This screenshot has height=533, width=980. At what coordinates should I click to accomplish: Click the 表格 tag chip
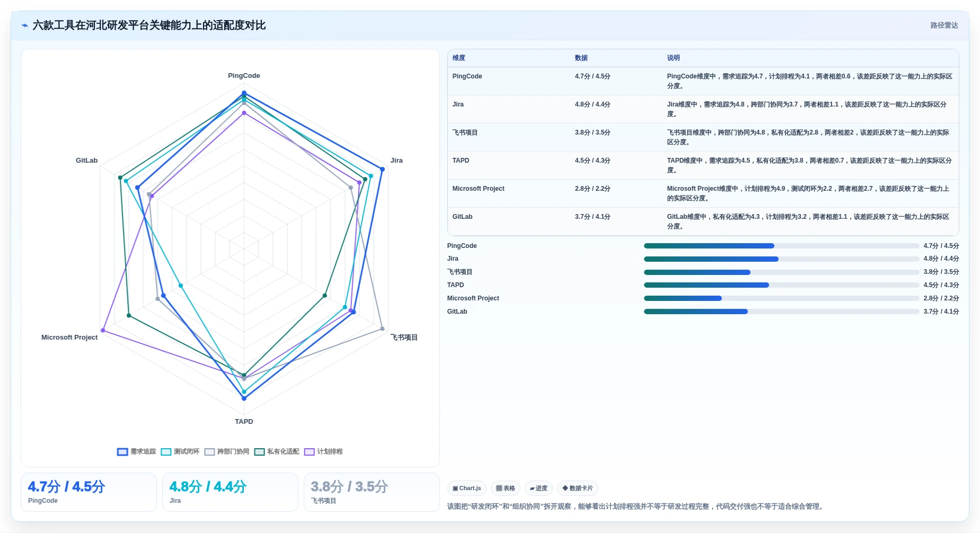(505, 488)
